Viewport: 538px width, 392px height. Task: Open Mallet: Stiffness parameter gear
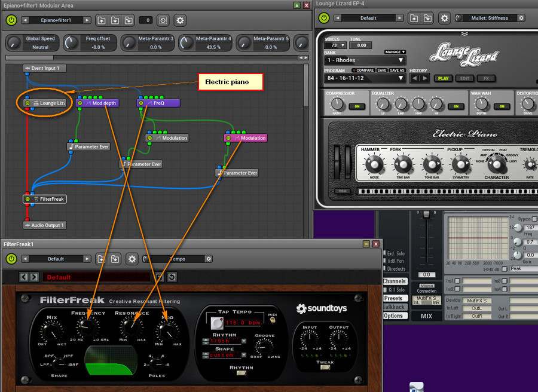point(521,18)
